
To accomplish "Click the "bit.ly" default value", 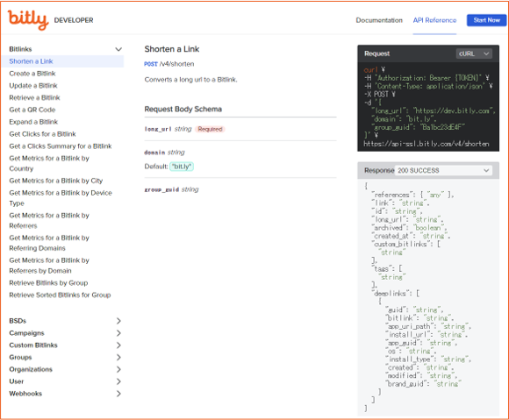I will tap(182, 167).
